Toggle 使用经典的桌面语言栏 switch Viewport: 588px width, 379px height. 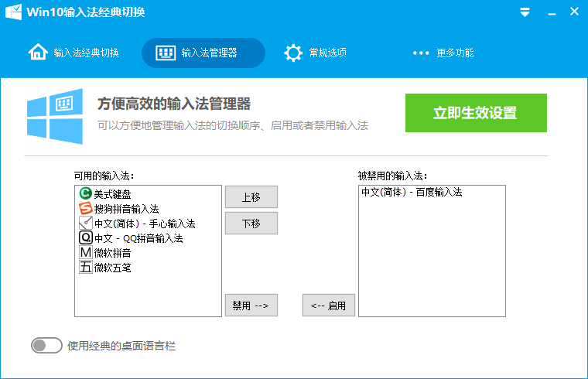46,346
